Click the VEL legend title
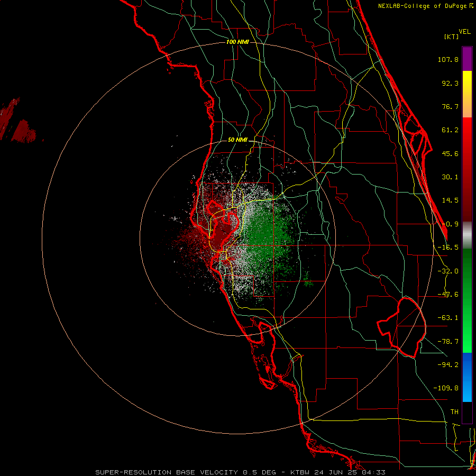476x476 pixels. point(464,32)
